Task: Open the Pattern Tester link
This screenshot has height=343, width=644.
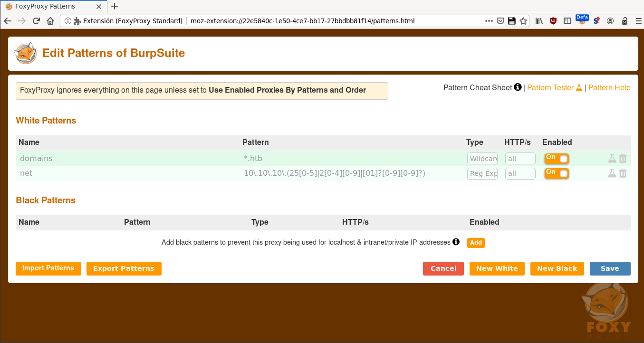Action: (x=554, y=87)
